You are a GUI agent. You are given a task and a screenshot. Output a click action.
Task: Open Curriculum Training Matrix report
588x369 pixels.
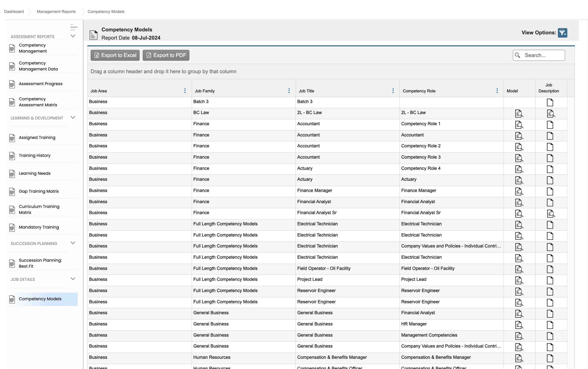coord(43,209)
